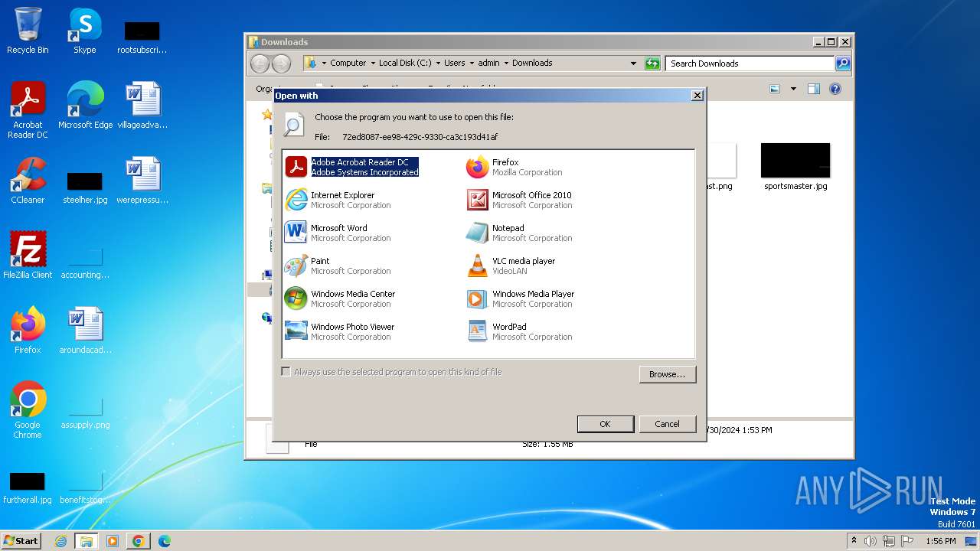Open Internet Explorer from taskbar
980x551 pixels.
click(61, 541)
